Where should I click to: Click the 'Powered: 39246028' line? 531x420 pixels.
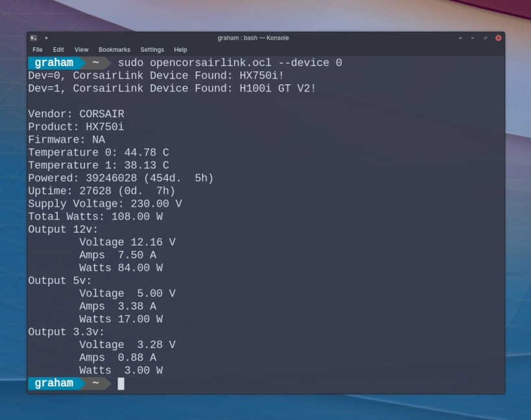pyautogui.click(x=121, y=178)
